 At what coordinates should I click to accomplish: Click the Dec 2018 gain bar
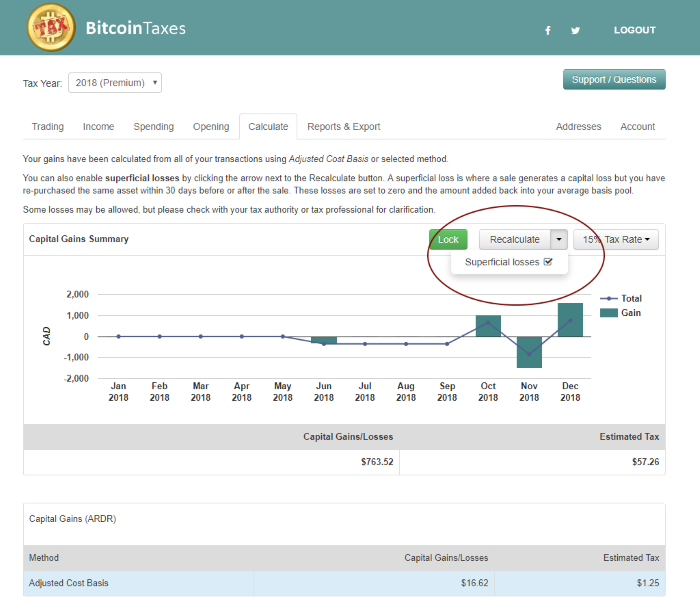click(x=570, y=320)
